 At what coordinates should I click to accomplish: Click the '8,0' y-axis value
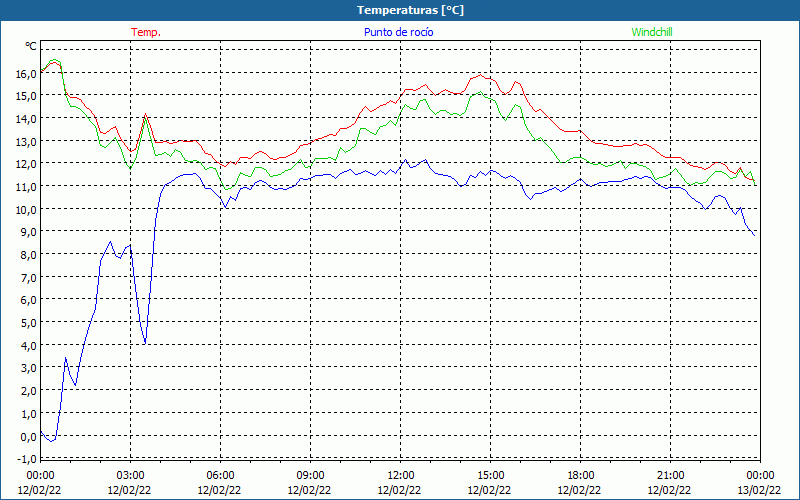coord(28,255)
